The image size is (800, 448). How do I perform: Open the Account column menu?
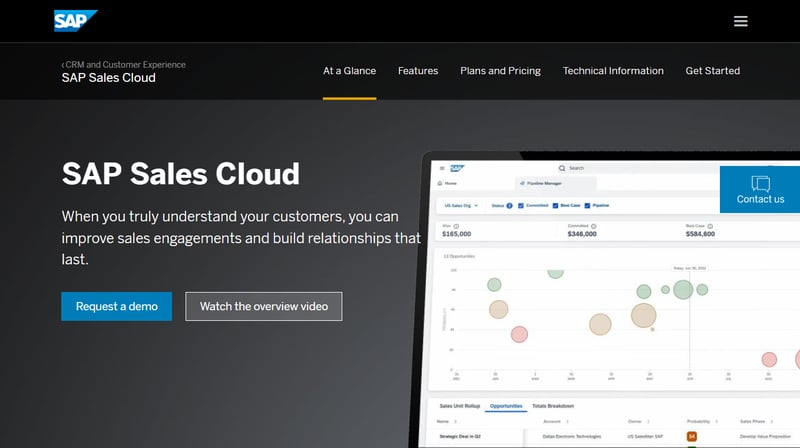point(567,421)
